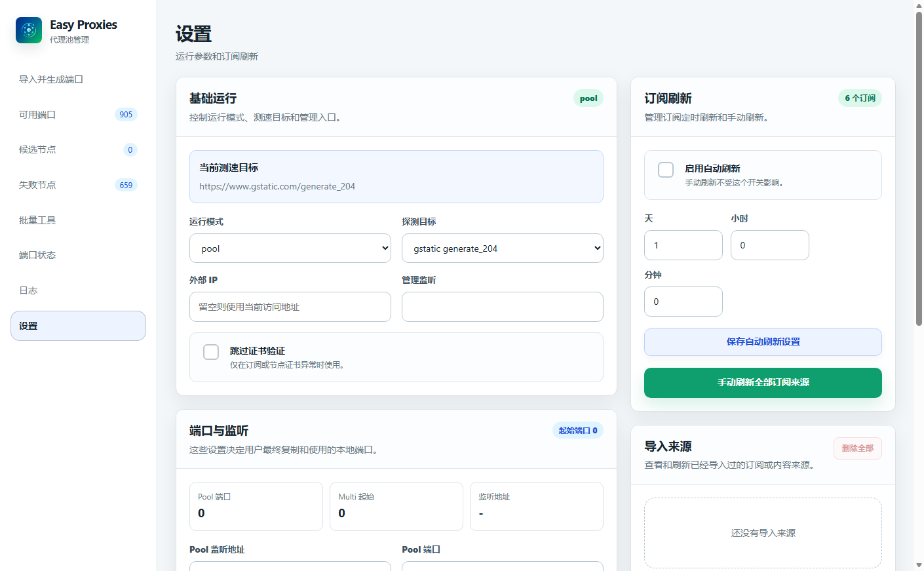Viewport: 924px width, 571px height.
Task: Click the 0 badge beside 候选节点
Action: [130, 149]
